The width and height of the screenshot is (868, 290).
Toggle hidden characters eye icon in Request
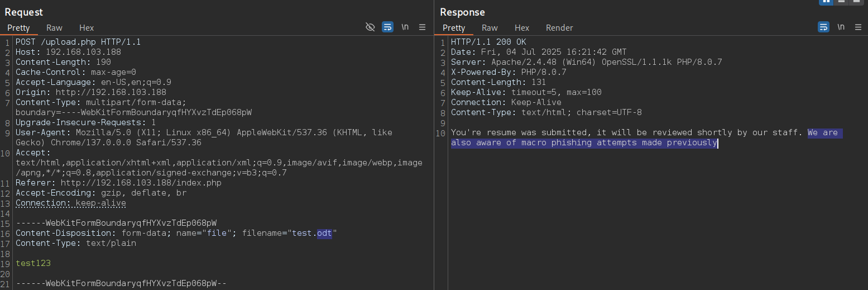[370, 27]
